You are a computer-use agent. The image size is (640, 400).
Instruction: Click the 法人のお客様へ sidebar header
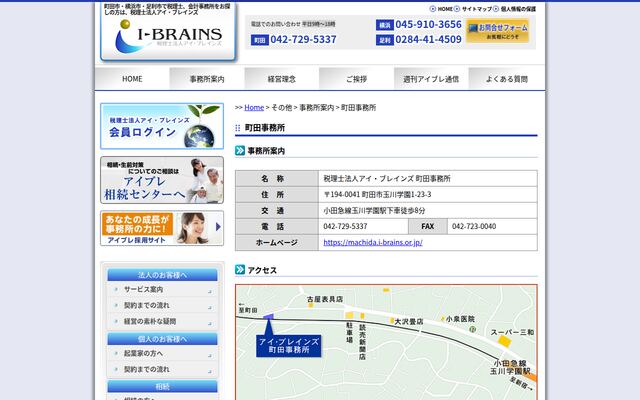162,275
